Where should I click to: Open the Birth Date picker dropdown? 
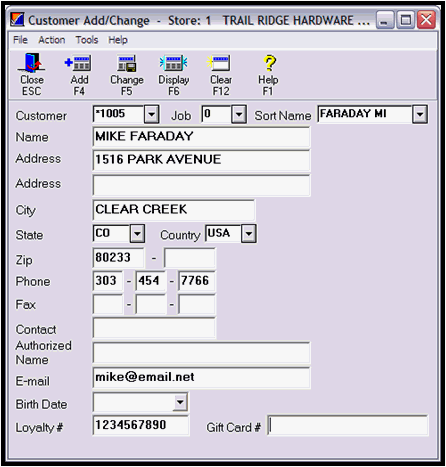(180, 402)
